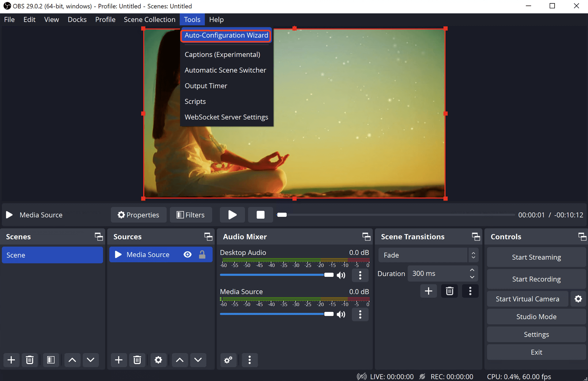Play the media source
Screen dimensions: 588x381
[232, 215]
